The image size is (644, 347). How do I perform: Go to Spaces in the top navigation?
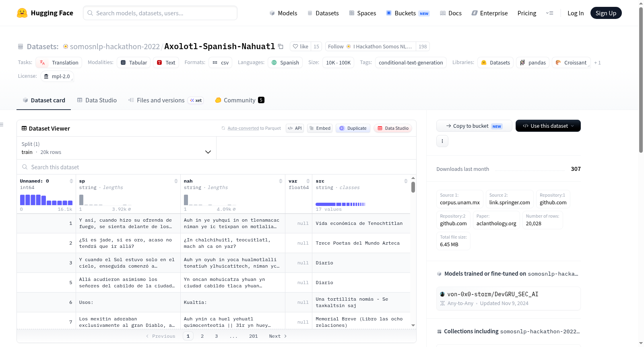click(362, 13)
